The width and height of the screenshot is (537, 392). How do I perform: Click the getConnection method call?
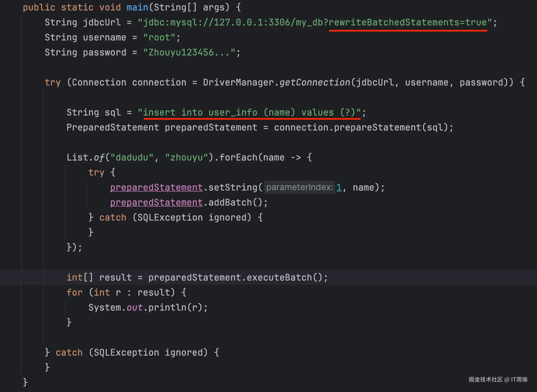coord(314,83)
